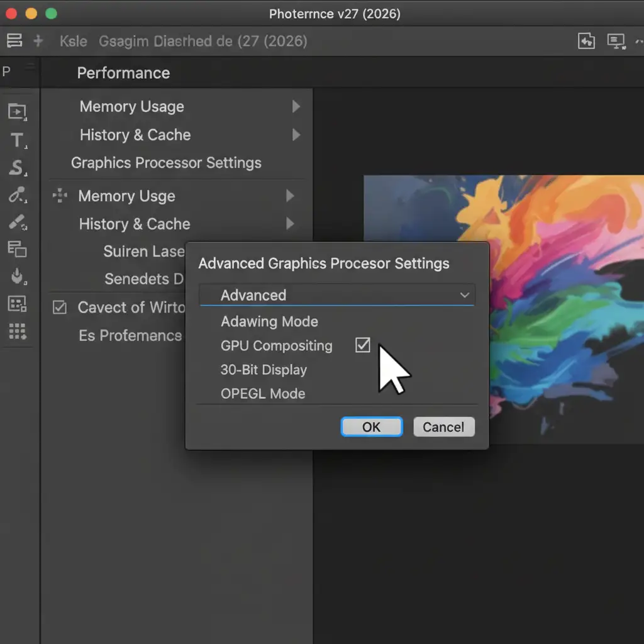Select the 30-Bit Display option
This screenshot has width=644, height=644.
coord(264,370)
